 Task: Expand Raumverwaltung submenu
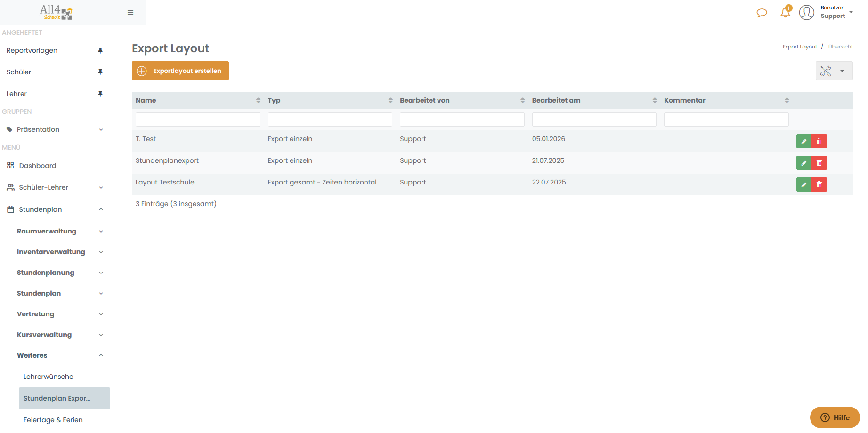[60, 231]
